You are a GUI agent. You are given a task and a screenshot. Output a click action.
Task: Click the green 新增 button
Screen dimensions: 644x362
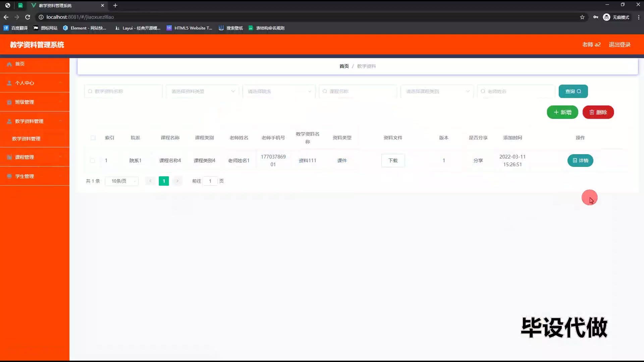pyautogui.click(x=562, y=112)
